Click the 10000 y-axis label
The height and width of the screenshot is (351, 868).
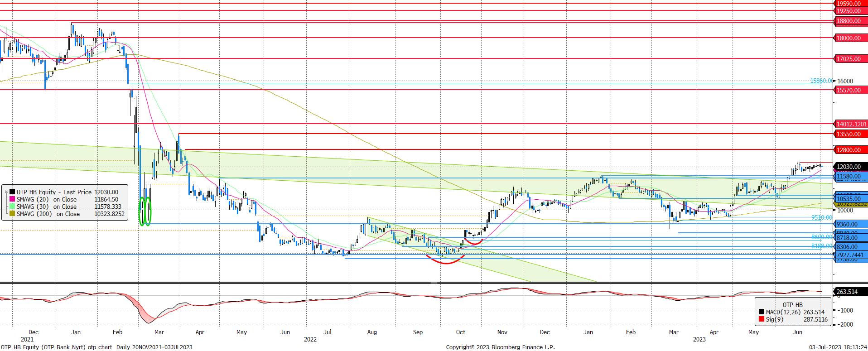(x=845, y=210)
